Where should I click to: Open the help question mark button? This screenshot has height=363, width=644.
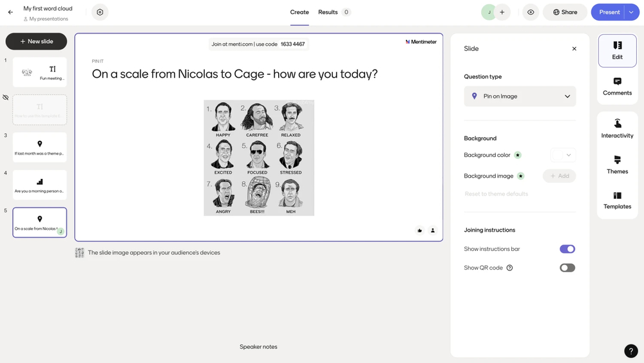tap(630, 351)
